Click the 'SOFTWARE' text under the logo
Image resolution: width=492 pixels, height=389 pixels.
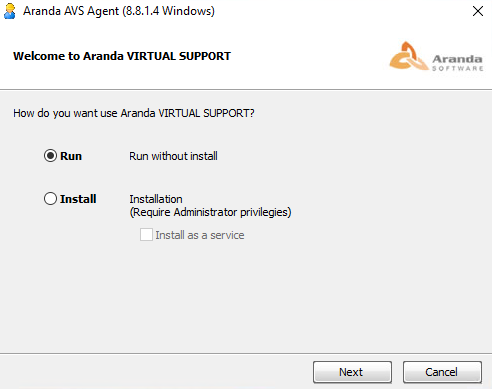tap(458, 68)
